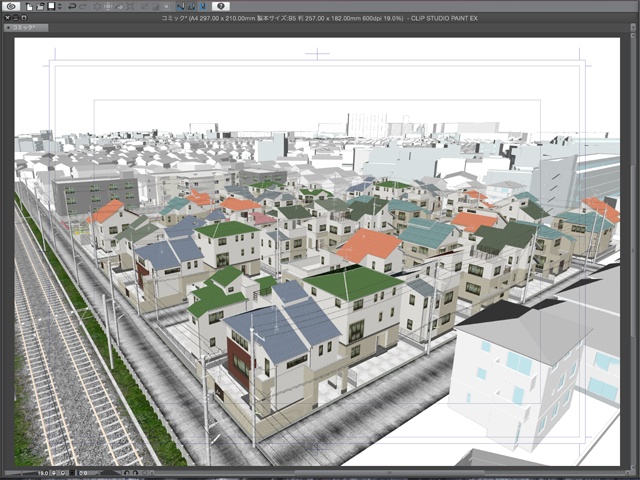The height and width of the screenshot is (480, 640).
Task: Expand the save options arrows
Action: point(60,7)
